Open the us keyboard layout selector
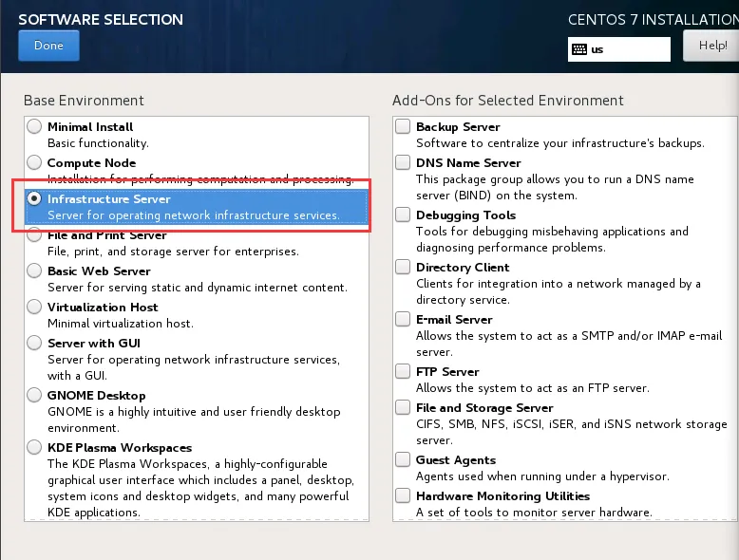Image resolution: width=739 pixels, height=560 pixels. 618,49
